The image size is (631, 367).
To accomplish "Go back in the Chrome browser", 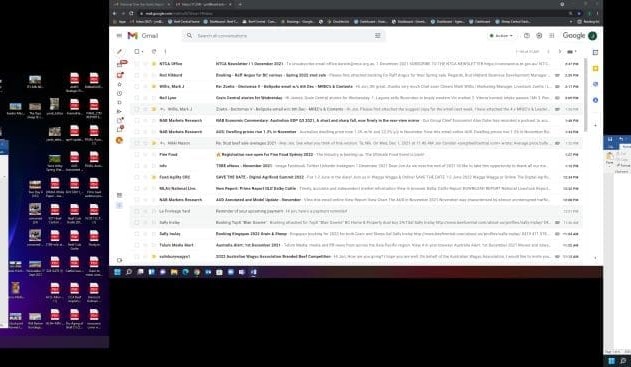I will pyautogui.click(x=115, y=13).
